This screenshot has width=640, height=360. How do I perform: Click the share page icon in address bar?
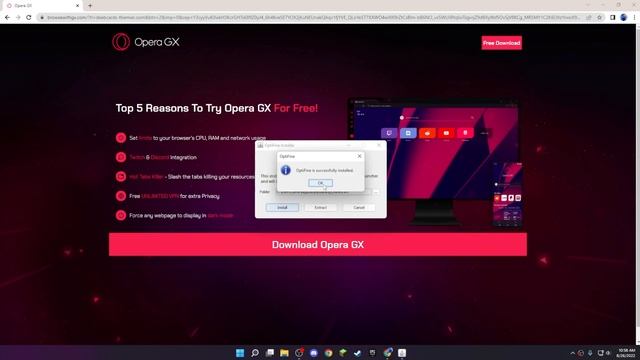(x=589, y=18)
